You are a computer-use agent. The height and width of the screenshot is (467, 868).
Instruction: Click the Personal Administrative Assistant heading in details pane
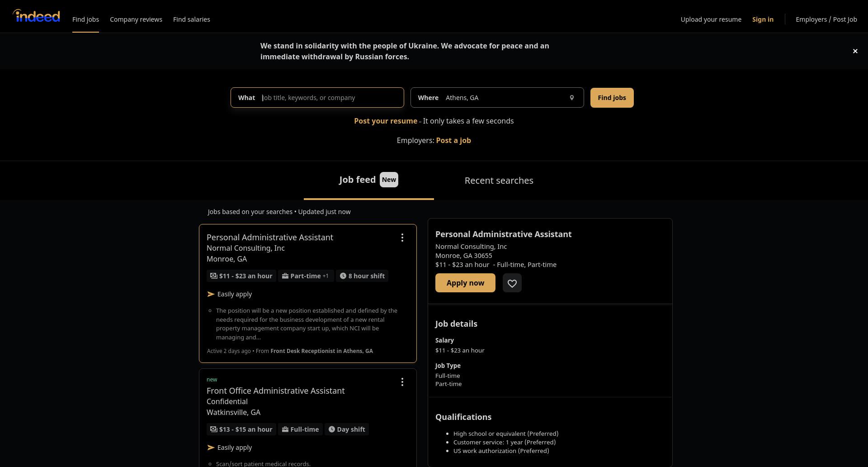pyautogui.click(x=503, y=234)
